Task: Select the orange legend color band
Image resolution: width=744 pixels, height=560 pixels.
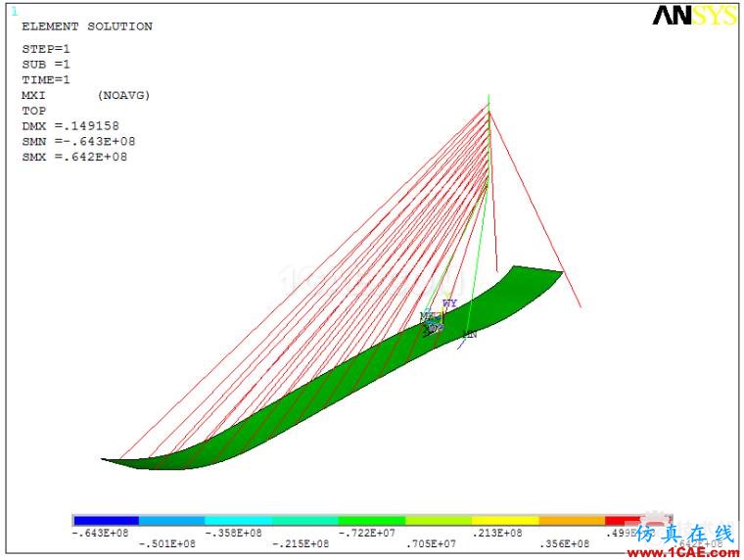Action: (572, 521)
